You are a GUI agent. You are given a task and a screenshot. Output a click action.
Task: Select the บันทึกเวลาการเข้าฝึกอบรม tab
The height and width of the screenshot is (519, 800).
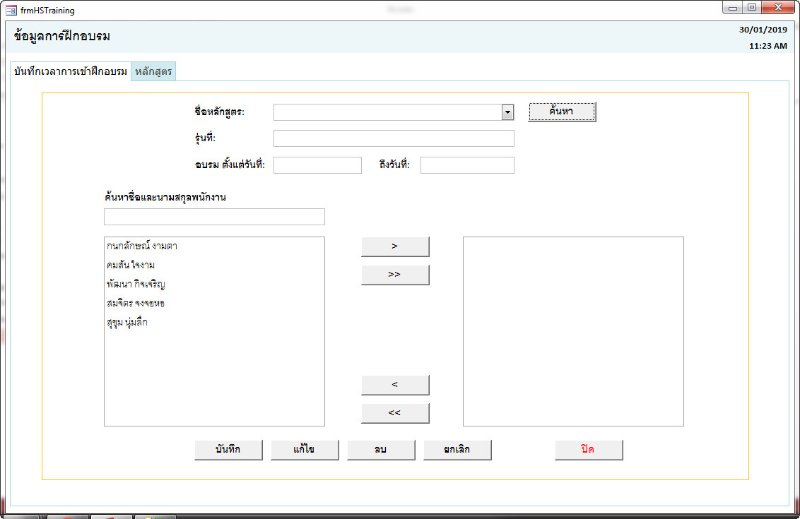pyautogui.click(x=70, y=72)
